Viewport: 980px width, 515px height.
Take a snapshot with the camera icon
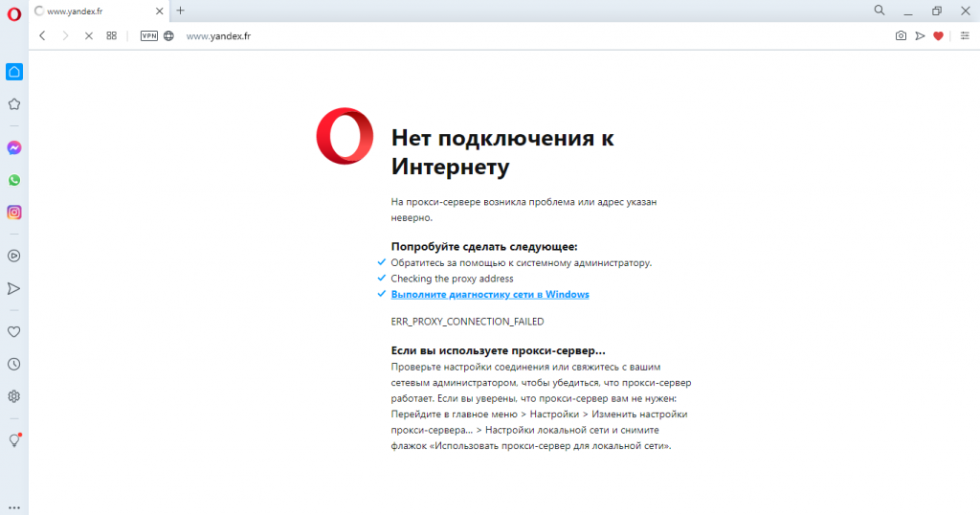tap(901, 35)
